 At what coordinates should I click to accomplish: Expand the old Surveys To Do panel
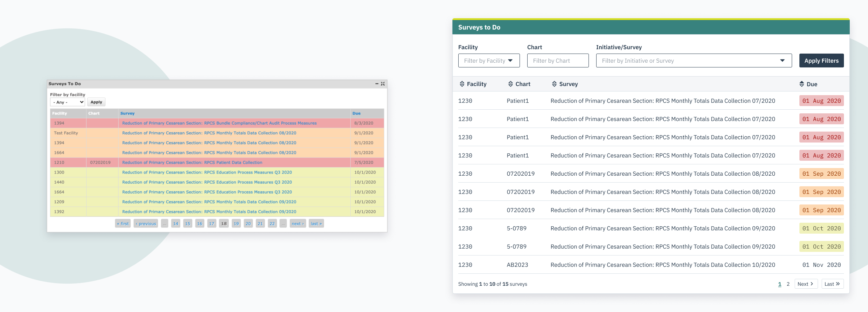(383, 84)
